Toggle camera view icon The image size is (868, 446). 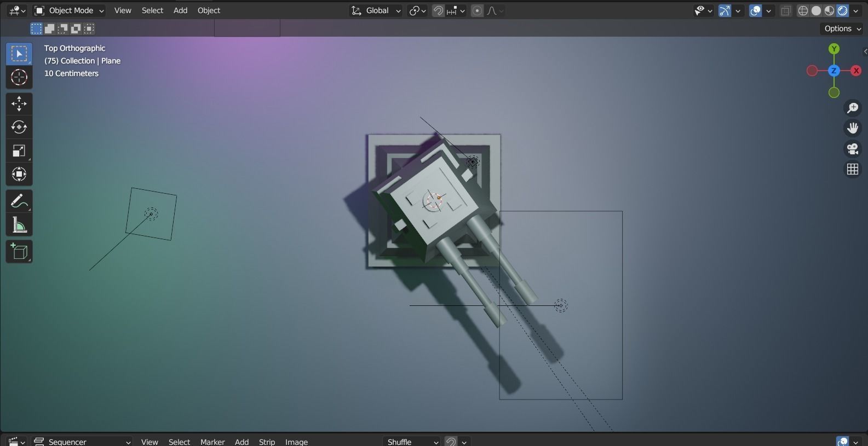click(853, 148)
